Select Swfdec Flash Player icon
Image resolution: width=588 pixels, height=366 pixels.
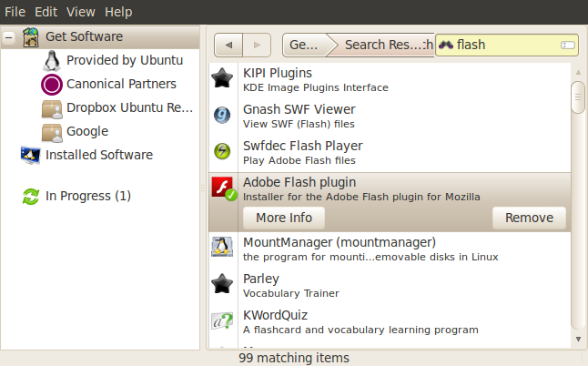point(222,151)
